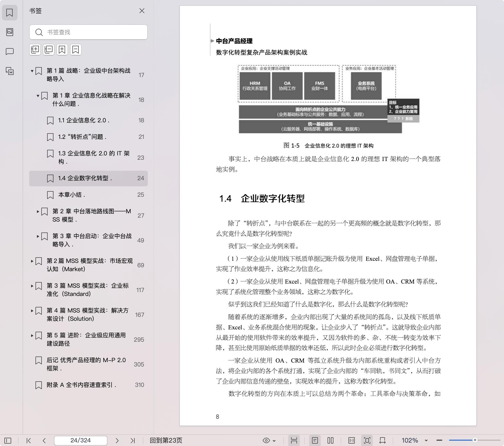Toggle fit page view icon
The height and width of the screenshot is (446, 504).
point(367,441)
